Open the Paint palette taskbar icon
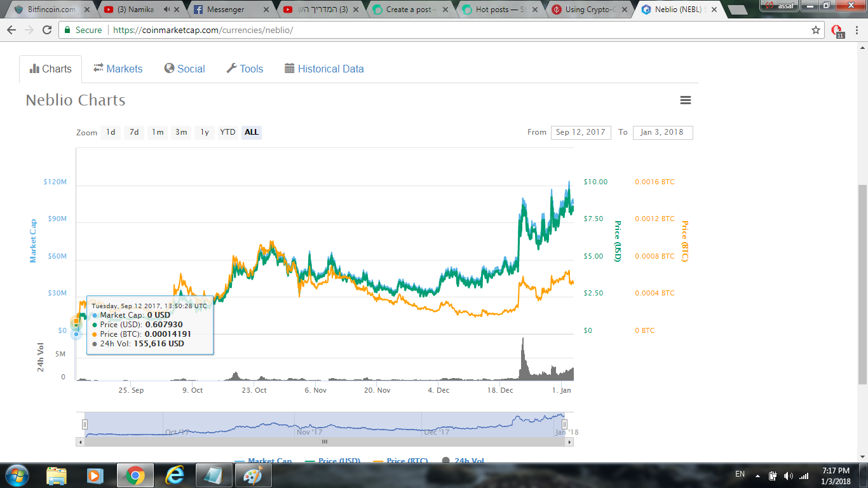The width and height of the screenshot is (868, 488). click(253, 475)
